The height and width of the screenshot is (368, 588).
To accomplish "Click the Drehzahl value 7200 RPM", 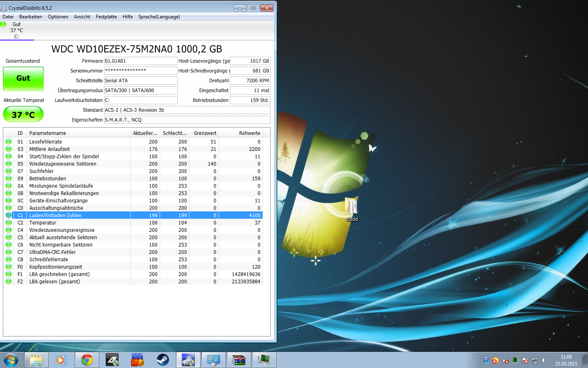I will (250, 81).
